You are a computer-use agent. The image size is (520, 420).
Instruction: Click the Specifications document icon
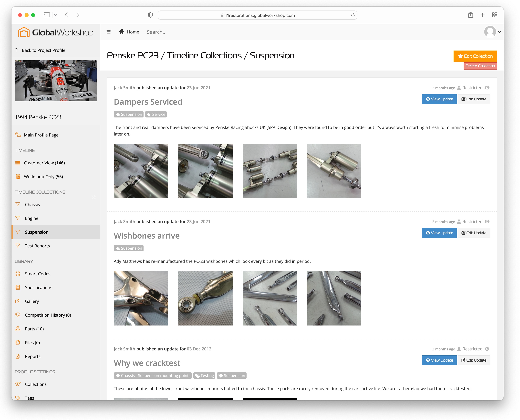coord(18,287)
